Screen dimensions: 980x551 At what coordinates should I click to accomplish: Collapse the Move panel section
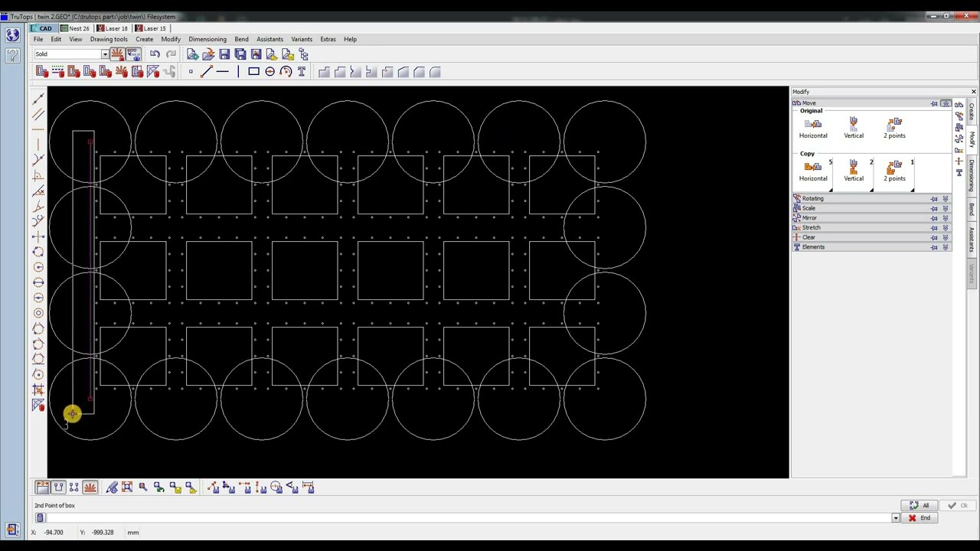946,103
